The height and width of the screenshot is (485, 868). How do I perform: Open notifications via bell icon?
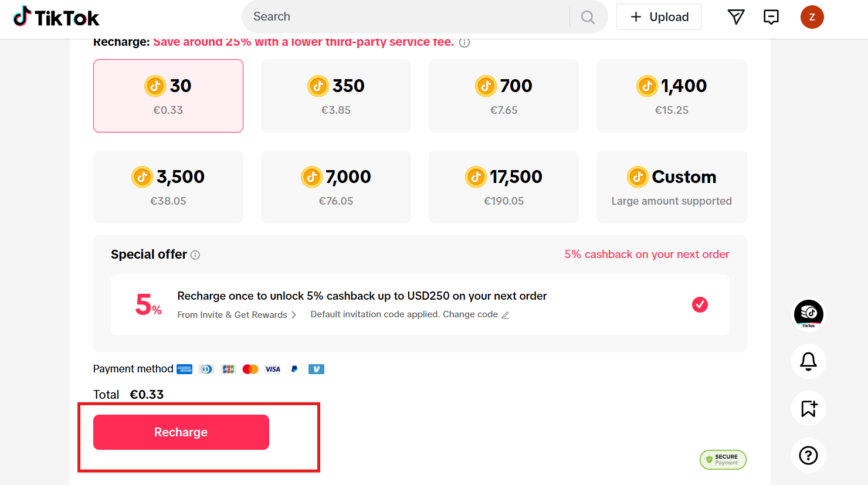(808, 361)
